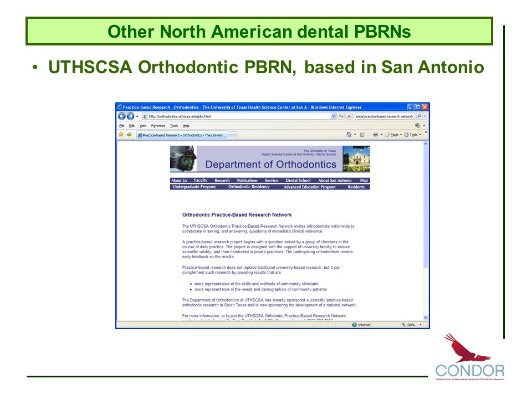Click the Internet Explorer title bar icon
This screenshot has height=399, width=532.
click(120, 107)
